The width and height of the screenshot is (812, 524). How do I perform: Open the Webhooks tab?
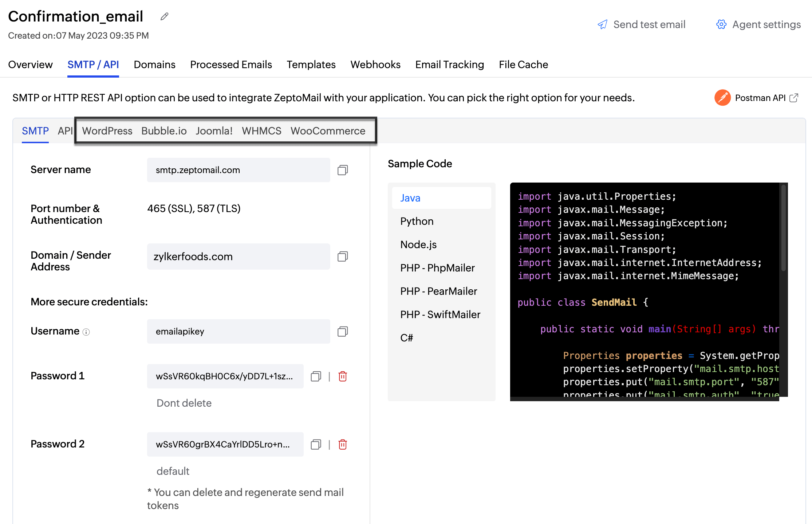coord(376,64)
